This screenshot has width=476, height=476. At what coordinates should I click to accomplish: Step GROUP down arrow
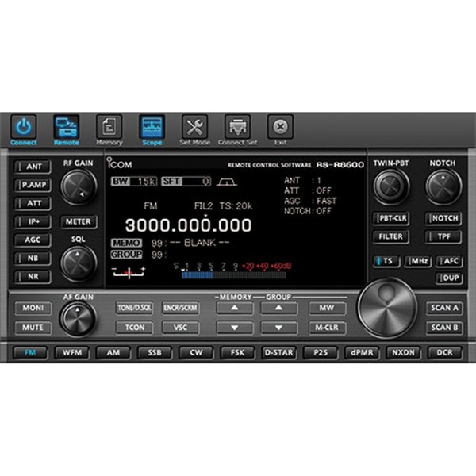click(279, 328)
